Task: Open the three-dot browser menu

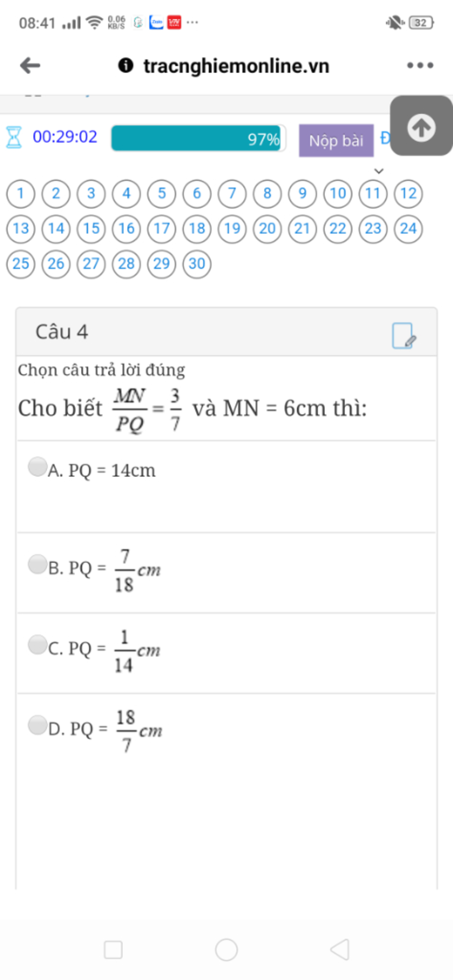Action: tap(420, 65)
